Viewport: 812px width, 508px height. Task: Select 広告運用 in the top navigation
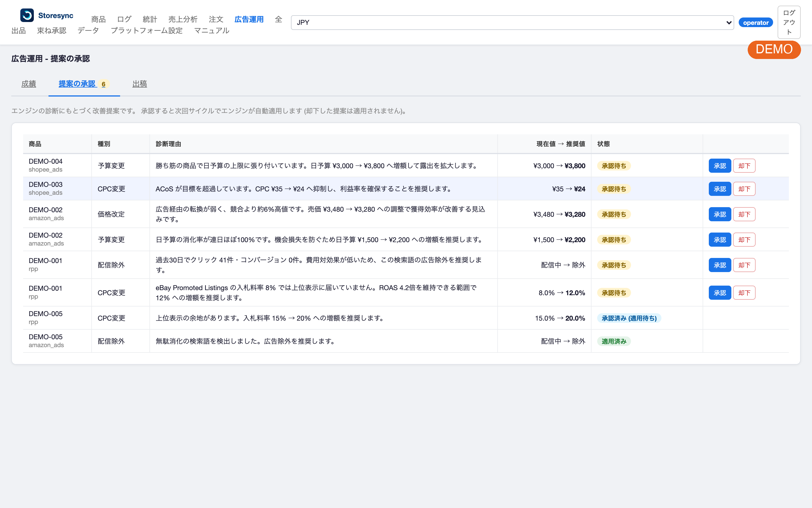[249, 19]
